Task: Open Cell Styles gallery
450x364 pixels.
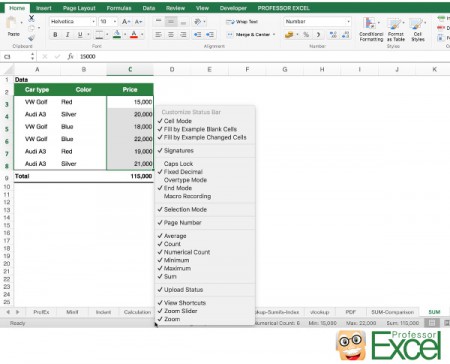Action: click(x=418, y=29)
